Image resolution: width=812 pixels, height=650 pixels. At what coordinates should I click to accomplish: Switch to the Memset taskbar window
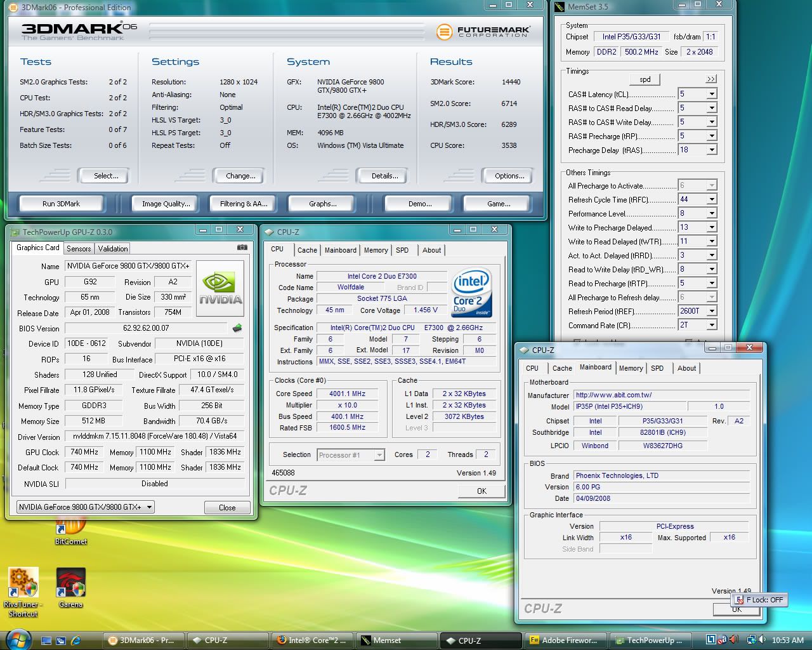pos(387,640)
